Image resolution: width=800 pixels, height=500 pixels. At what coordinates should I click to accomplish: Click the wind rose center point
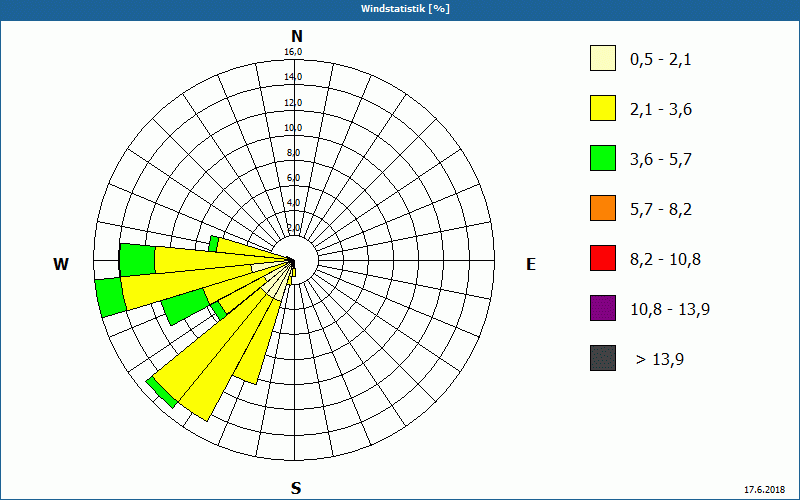(x=294, y=261)
